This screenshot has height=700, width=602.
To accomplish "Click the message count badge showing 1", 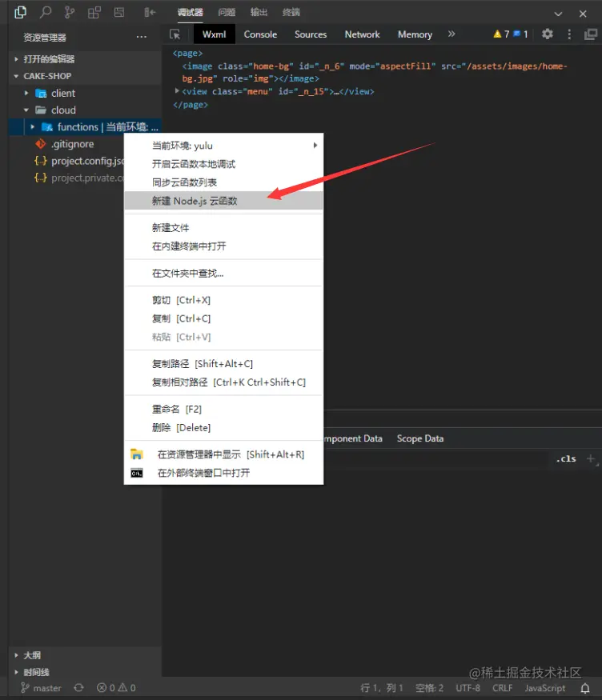I will (x=520, y=34).
